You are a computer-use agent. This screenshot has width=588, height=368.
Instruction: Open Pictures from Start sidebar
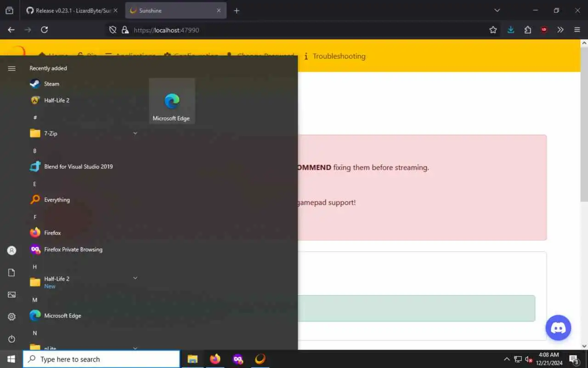point(12,295)
